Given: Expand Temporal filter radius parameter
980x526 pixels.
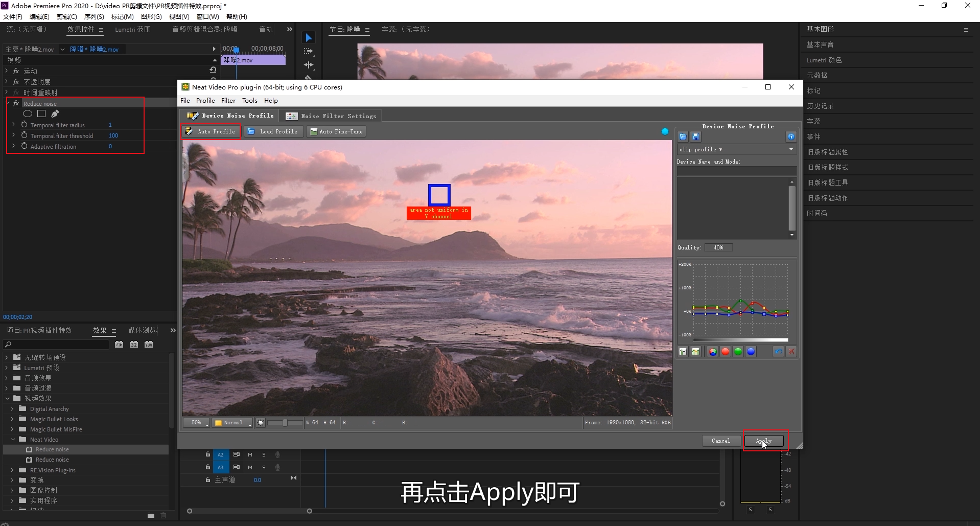Looking at the screenshot, I should (x=13, y=125).
